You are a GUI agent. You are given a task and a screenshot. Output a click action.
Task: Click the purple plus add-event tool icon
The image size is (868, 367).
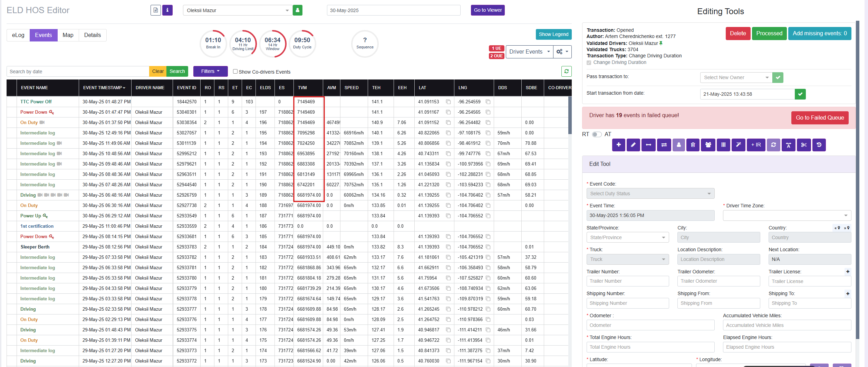click(618, 145)
